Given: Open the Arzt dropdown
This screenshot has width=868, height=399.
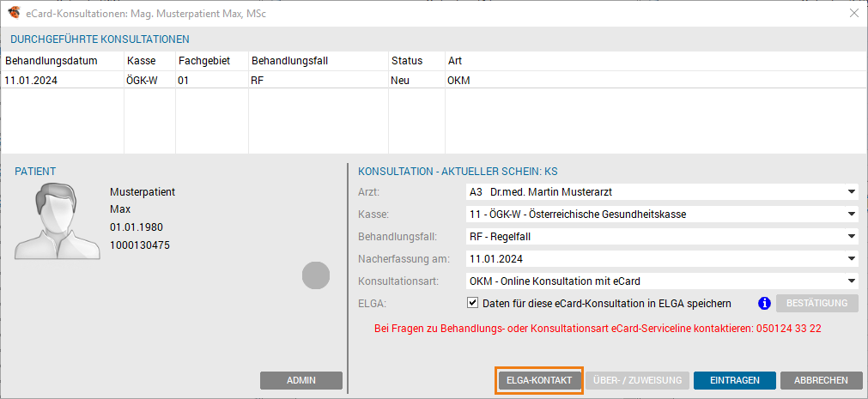Looking at the screenshot, I should point(662,192).
